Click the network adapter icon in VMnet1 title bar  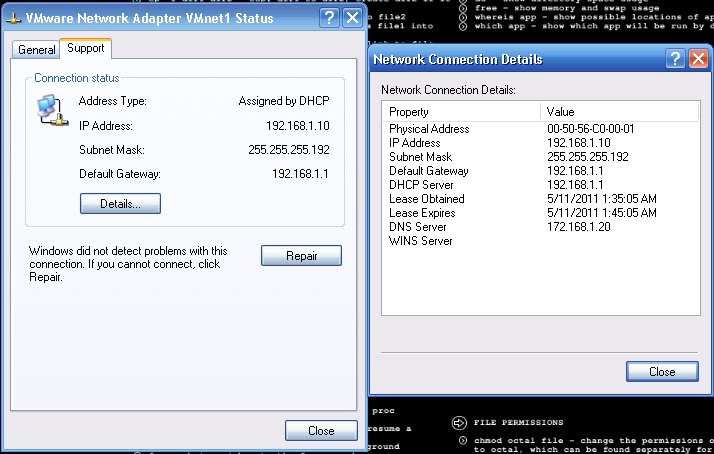(x=14, y=19)
